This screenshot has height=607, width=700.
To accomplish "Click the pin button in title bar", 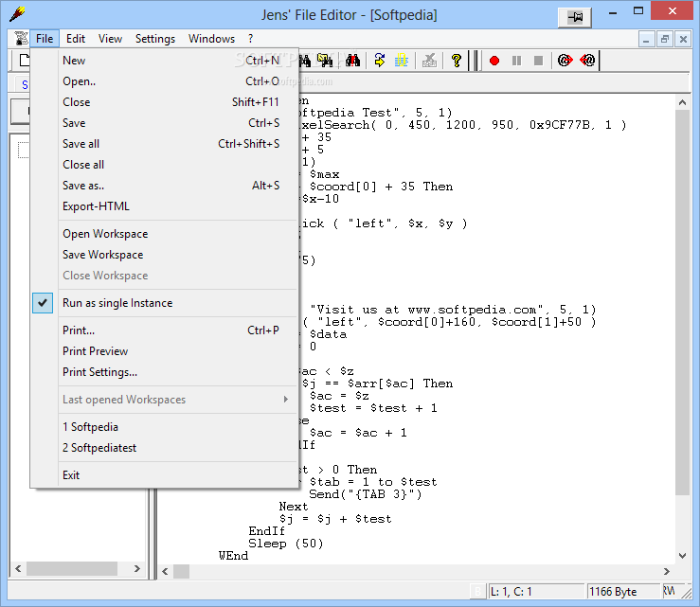I will click(575, 17).
